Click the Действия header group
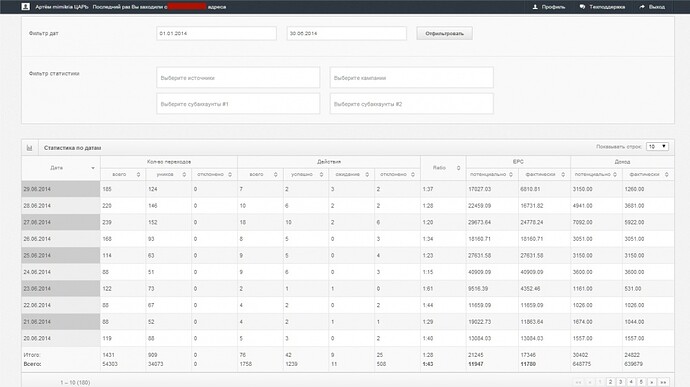The height and width of the screenshot is (387, 690). [x=329, y=162]
